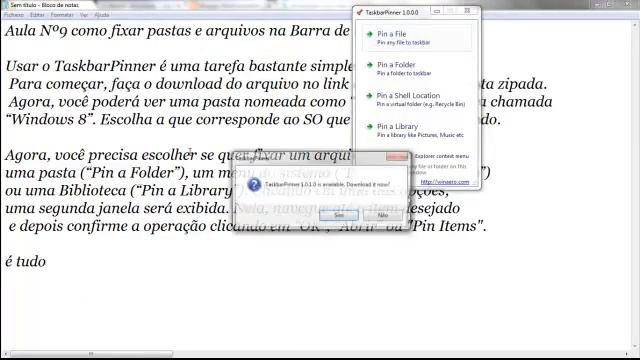The image size is (640, 360).
Task: Open the Editar menu in Notepad
Action: [x=37, y=15]
